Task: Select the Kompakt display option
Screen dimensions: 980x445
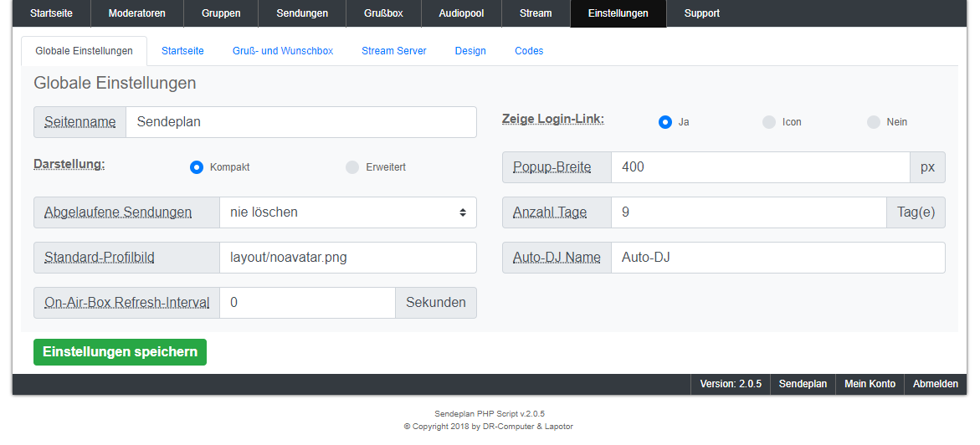Action: pyautogui.click(x=197, y=167)
